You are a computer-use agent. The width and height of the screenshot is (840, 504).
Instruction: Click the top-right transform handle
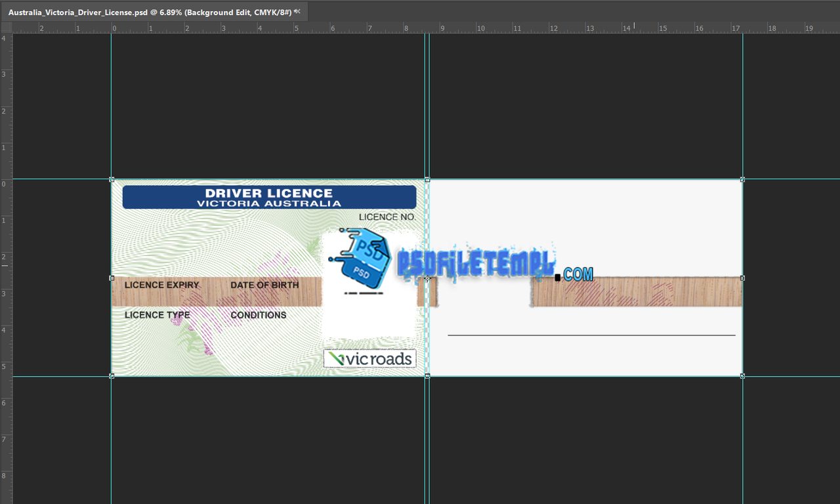pyautogui.click(x=742, y=179)
